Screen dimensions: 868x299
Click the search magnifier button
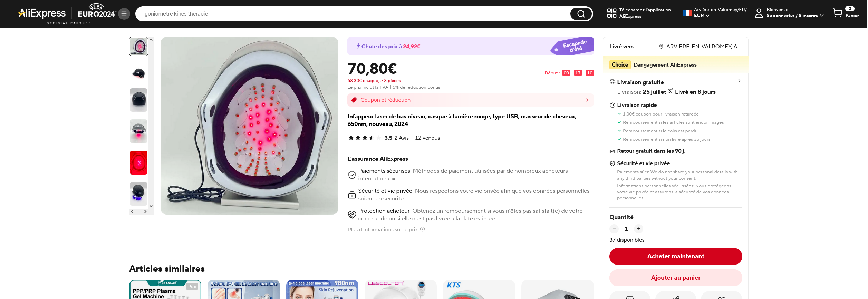pos(581,14)
